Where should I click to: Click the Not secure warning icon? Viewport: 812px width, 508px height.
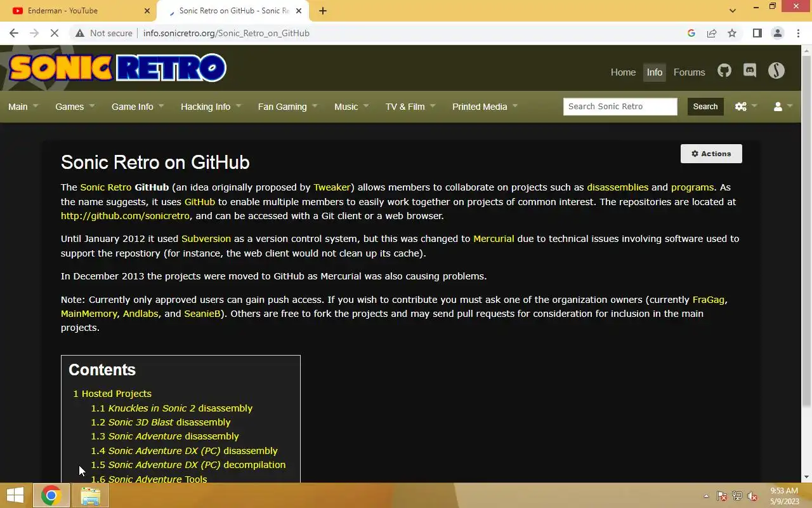coord(79,33)
